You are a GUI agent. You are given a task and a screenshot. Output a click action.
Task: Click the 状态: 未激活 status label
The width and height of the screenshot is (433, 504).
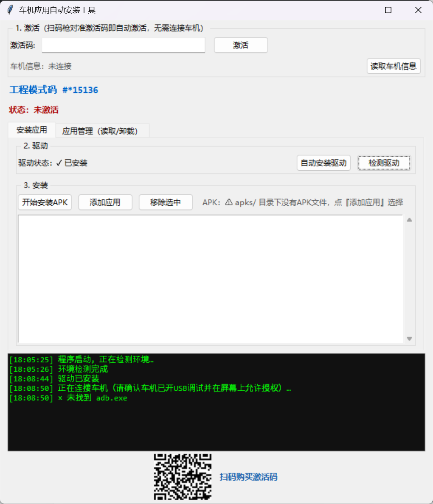click(x=34, y=110)
